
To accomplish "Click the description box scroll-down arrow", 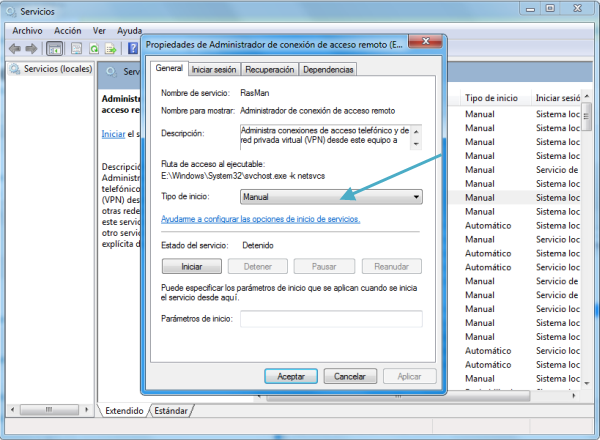I will pyautogui.click(x=416, y=144).
